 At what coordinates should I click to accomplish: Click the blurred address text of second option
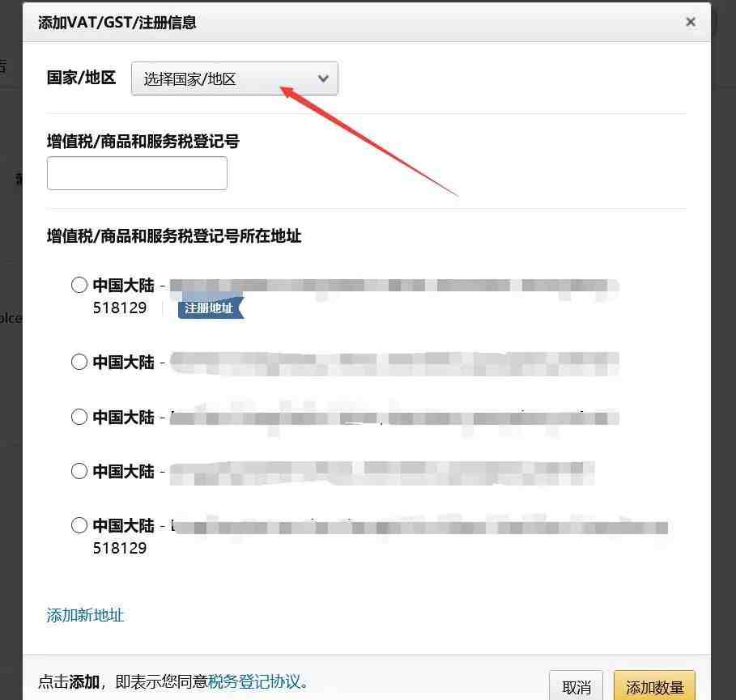point(394,363)
